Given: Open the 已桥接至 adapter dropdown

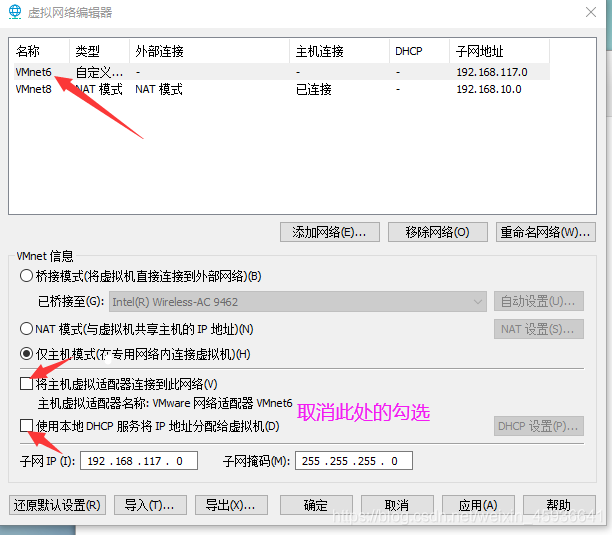Looking at the screenshot, I should (x=298, y=302).
